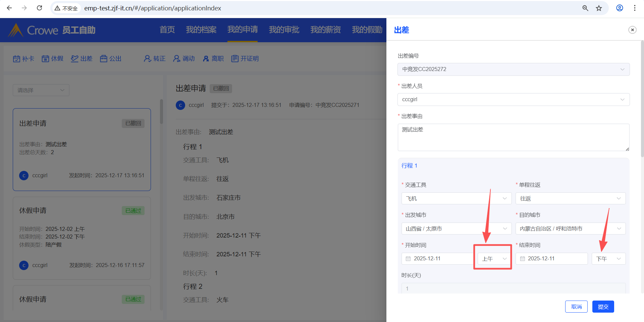Click the 开证明 document icon
Screen dimensions: 644x322
coord(235,59)
